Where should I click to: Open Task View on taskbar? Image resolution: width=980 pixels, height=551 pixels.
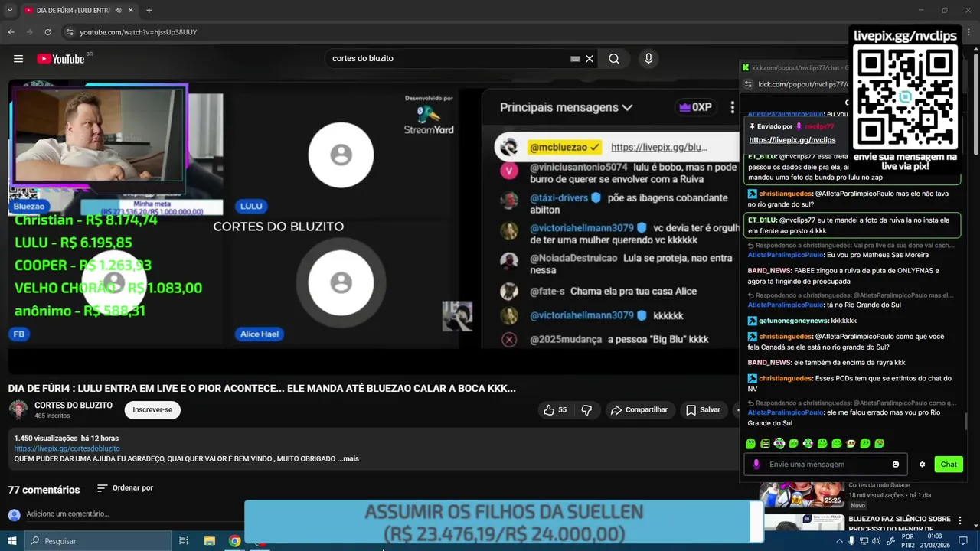184,541
